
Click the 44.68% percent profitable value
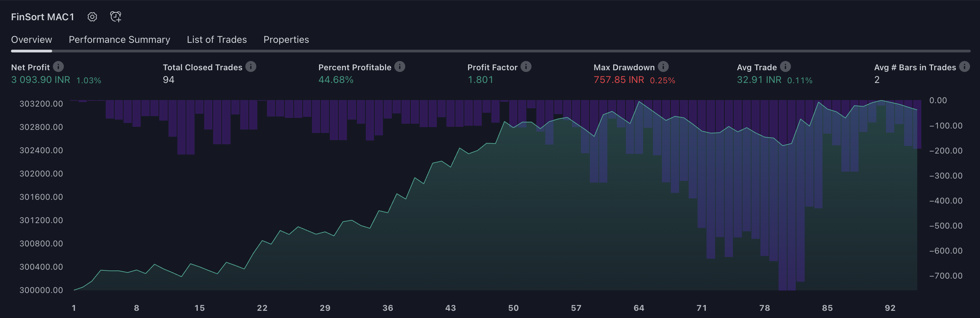coord(336,80)
